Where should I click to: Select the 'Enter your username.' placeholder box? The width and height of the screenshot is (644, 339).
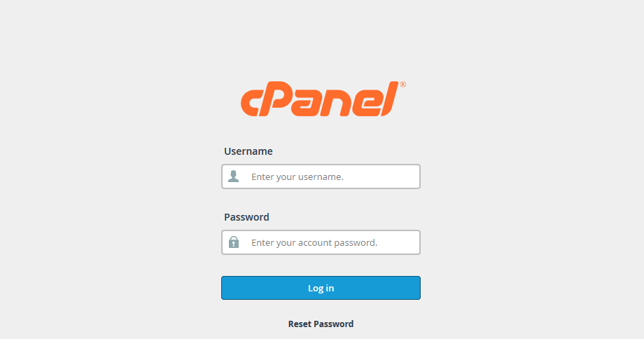pos(321,177)
